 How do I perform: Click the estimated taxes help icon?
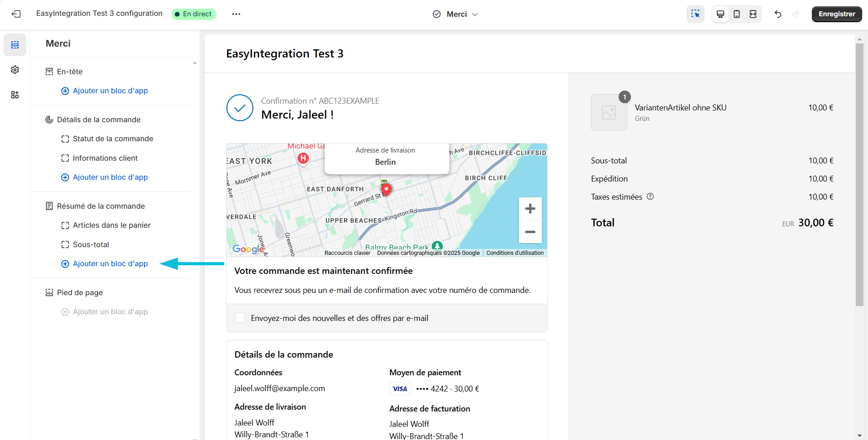(x=650, y=196)
